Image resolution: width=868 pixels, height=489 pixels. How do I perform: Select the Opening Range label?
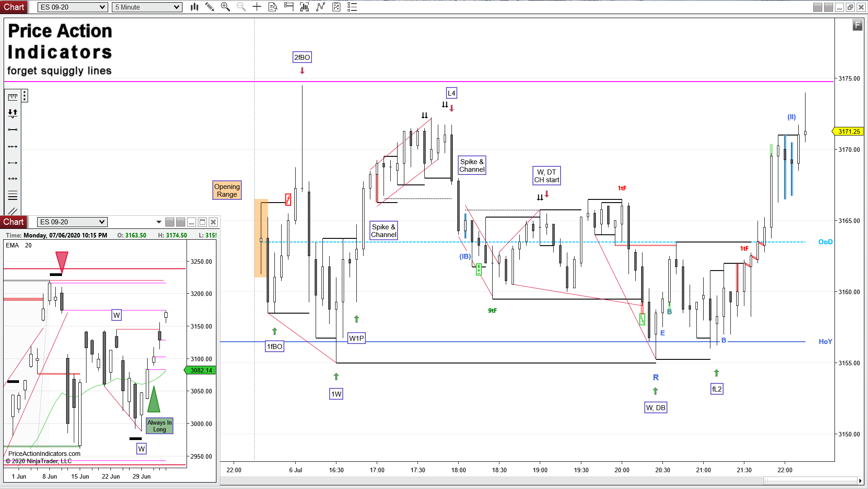coord(227,190)
